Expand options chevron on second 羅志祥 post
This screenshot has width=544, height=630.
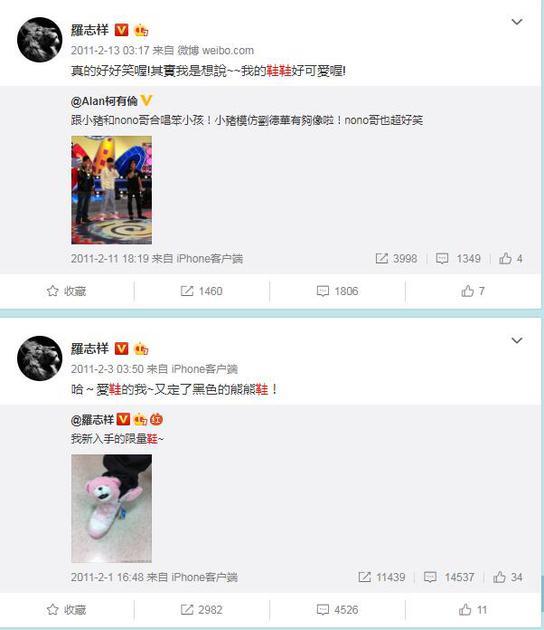pyautogui.click(x=517, y=340)
